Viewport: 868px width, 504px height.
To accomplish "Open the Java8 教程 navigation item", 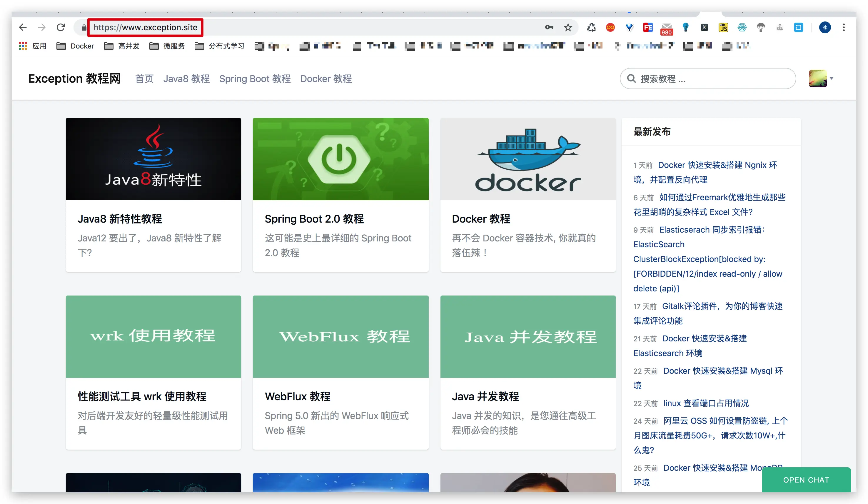I will coord(186,79).
